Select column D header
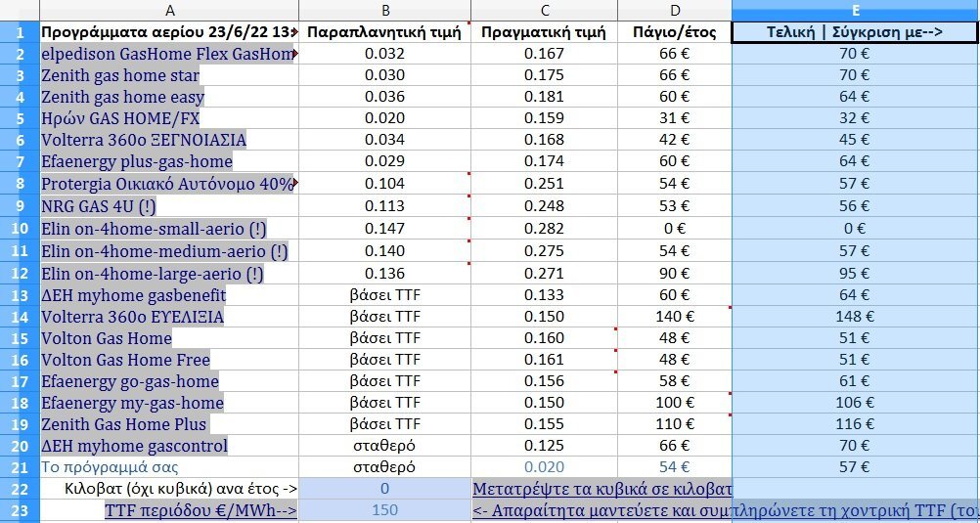The height and width of the screenshot is (523, 980). point(675,10)
